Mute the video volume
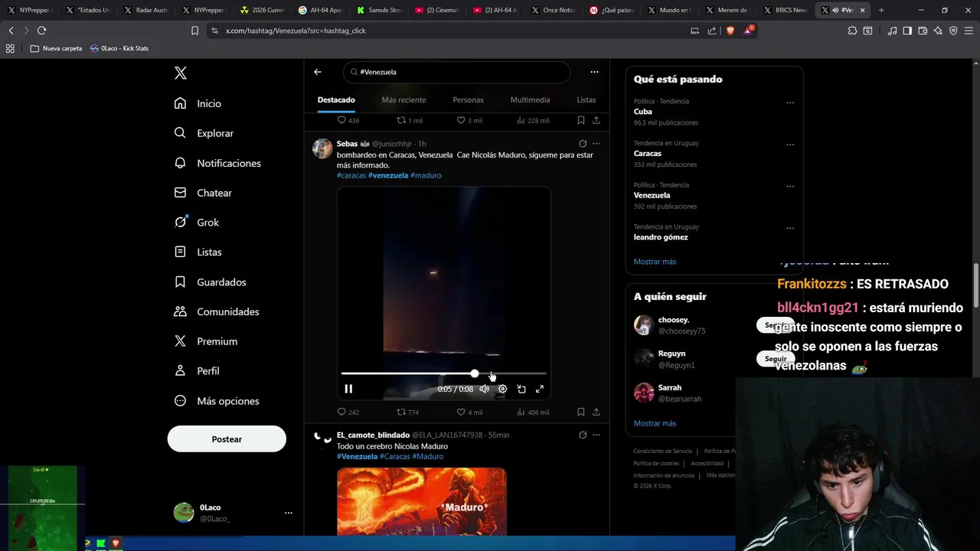Screen dimensions: 980x551 tap(484, 389)
